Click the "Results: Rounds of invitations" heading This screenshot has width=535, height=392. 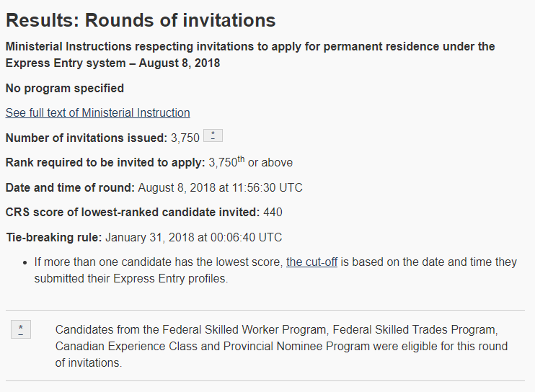click(141, 21)
